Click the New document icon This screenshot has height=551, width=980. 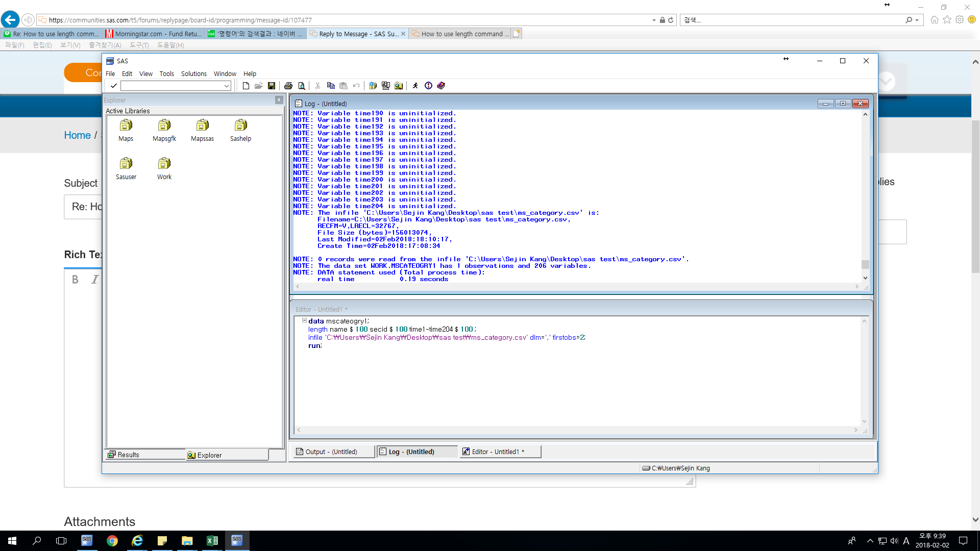[246, 86]
